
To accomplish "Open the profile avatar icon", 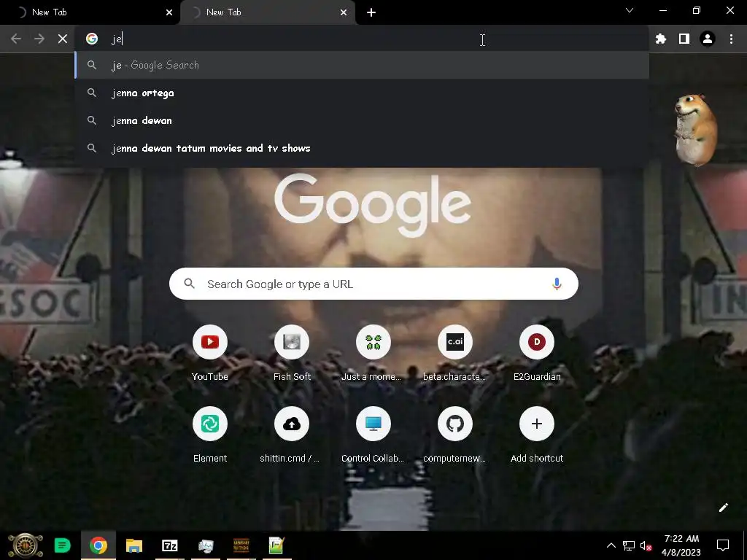I will click(x=708, y=39).
